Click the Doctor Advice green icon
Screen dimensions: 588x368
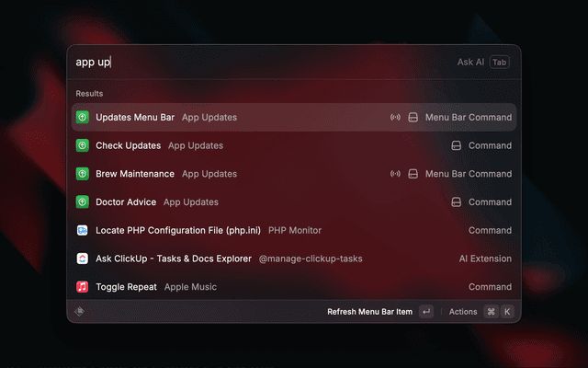(82, 202)
